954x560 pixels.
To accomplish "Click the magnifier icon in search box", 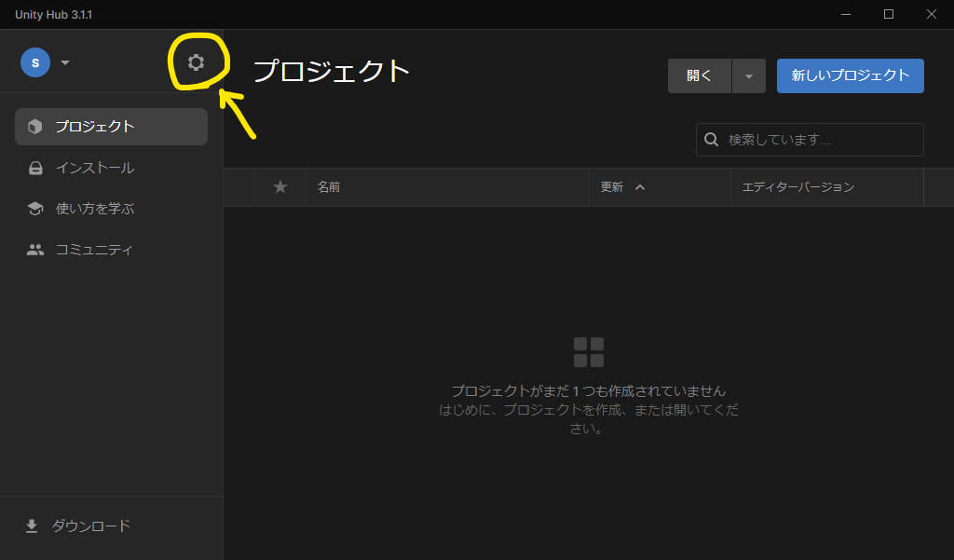I will [712, 140].
